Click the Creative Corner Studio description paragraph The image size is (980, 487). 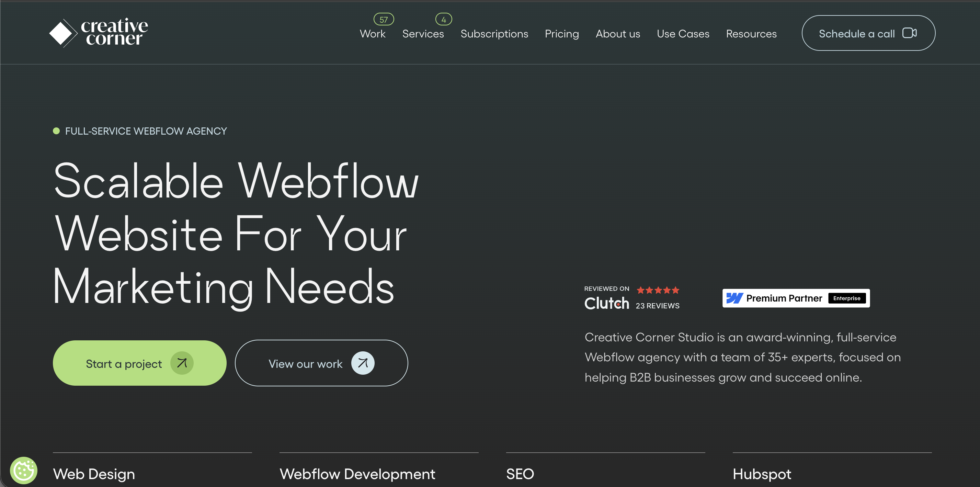(x=743, y=357)
